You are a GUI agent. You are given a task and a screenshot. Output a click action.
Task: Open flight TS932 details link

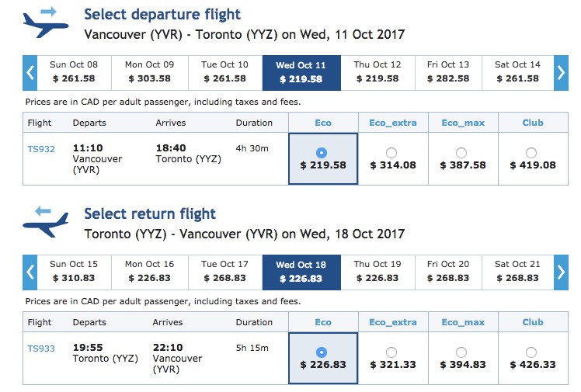(x=41, y=149)
